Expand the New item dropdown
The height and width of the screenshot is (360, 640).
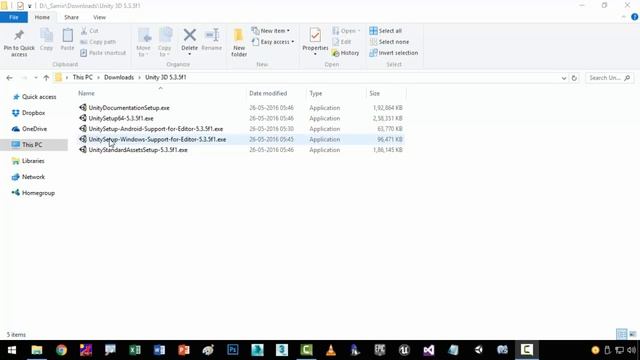(271, 31)
